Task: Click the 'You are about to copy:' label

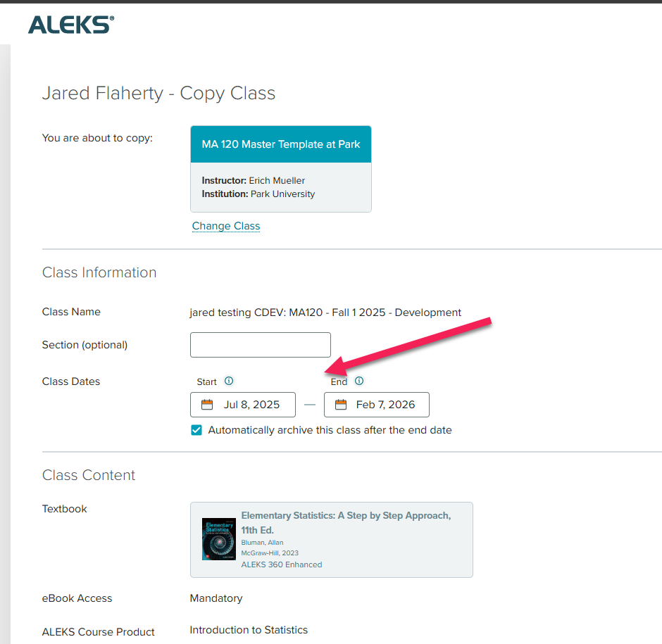Action: (x=97, y=138)
